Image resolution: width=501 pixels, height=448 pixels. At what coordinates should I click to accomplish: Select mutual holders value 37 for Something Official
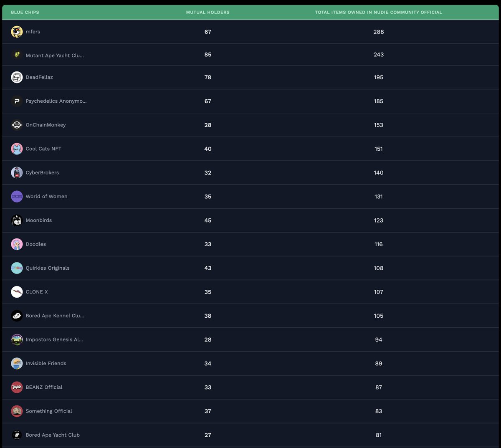208,411
